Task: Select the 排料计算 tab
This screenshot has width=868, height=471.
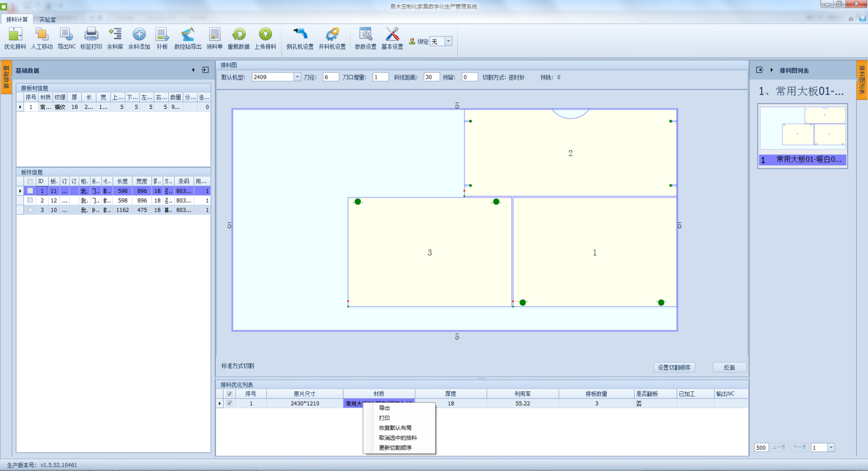Action: (x=17, y=20)
